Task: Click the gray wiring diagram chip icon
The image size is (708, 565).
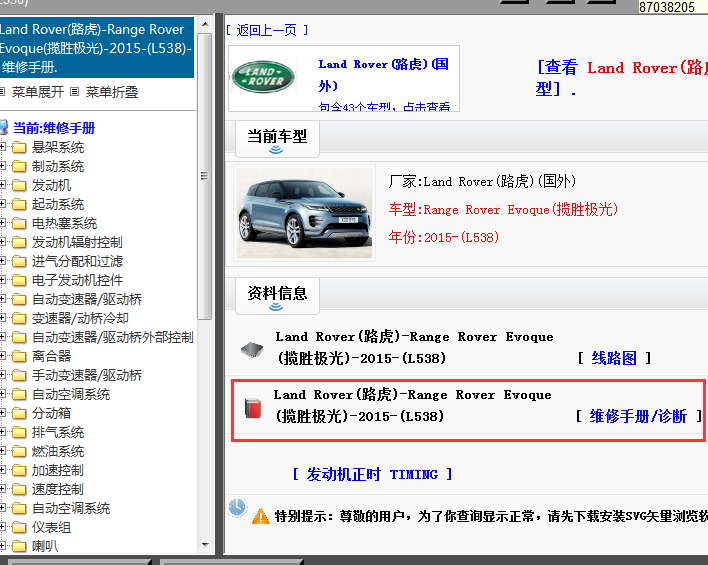Action: [252, 350]
